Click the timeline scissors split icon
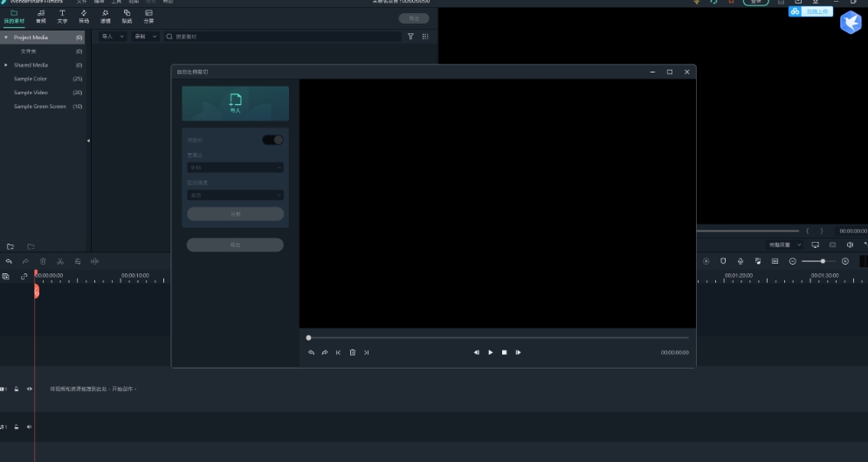This screenshot has height=462, width=868. [x=60, y=261]
